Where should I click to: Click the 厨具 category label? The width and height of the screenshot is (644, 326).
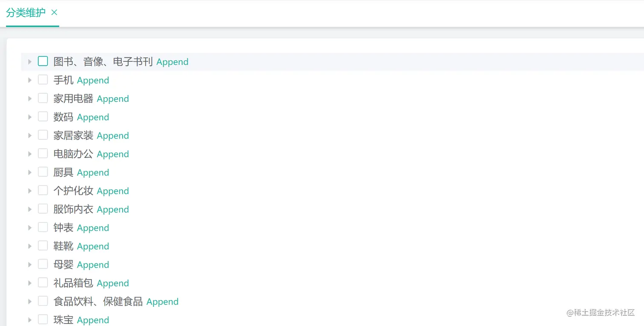coord(63,173)
